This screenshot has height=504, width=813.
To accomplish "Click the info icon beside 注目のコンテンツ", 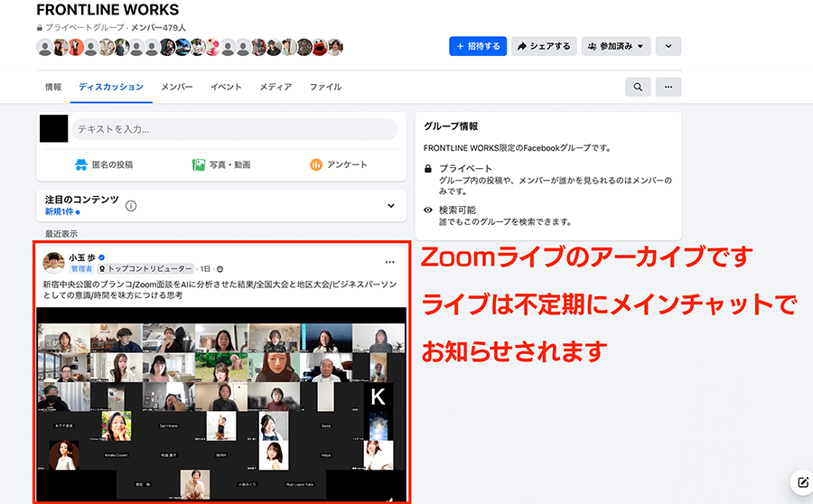I will pyautogui.click(x=131, y=206).
